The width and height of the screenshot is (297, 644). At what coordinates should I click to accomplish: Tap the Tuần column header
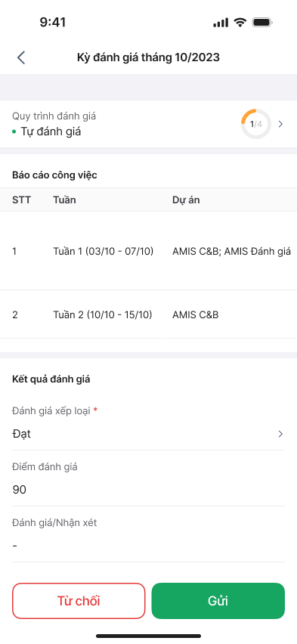click(x=64, y=200)
